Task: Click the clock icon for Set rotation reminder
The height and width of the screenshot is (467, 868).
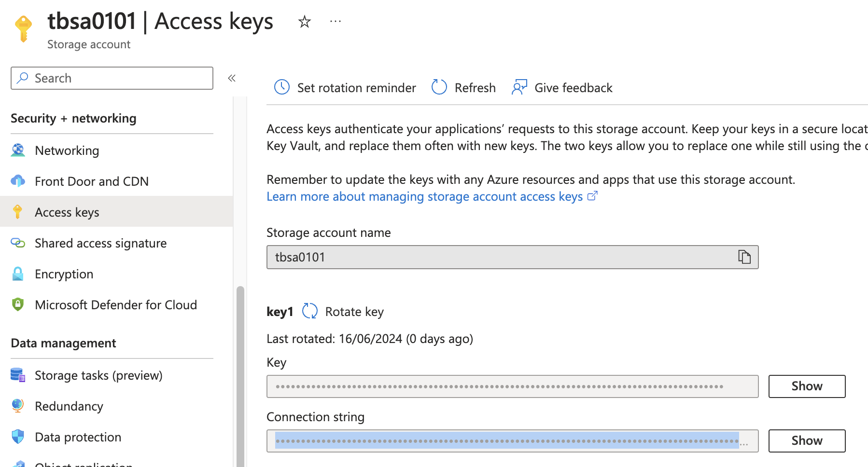Action: [x=282, y=87]
